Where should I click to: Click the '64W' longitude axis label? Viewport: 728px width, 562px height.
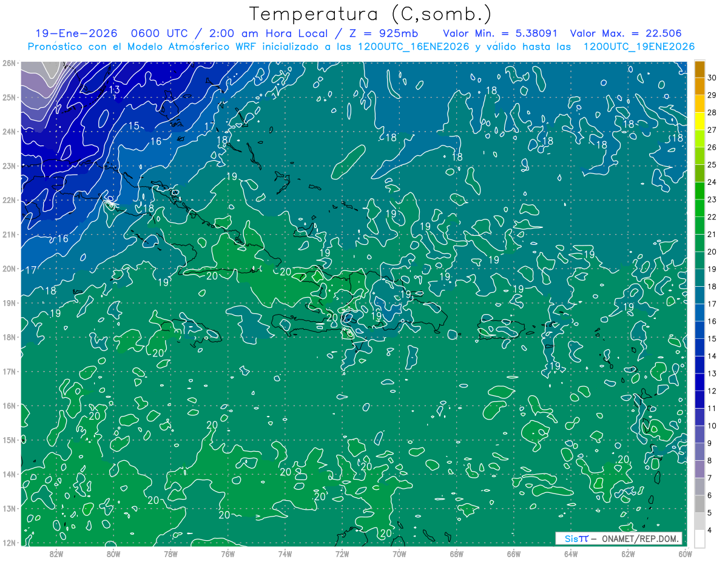pos(570,553)
